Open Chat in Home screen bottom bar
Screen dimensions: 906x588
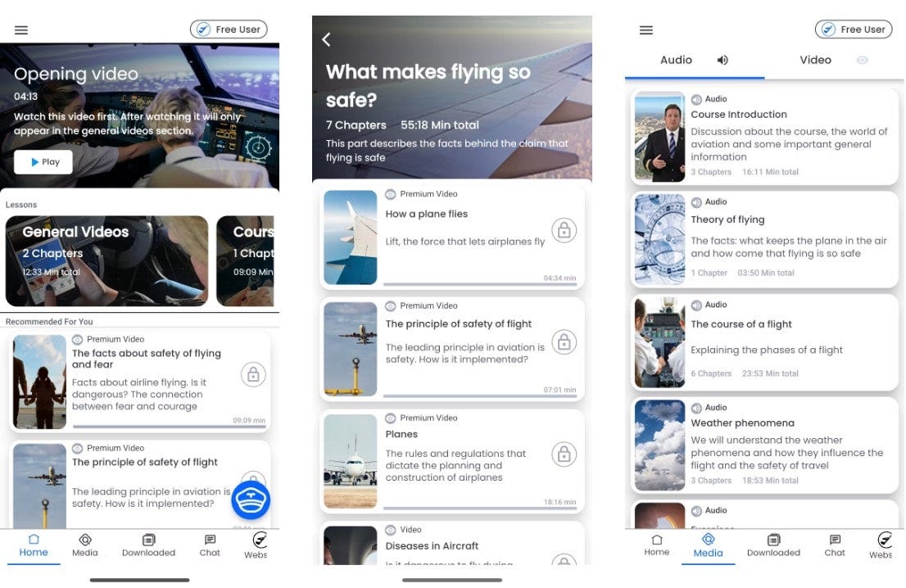coord(210,545)
